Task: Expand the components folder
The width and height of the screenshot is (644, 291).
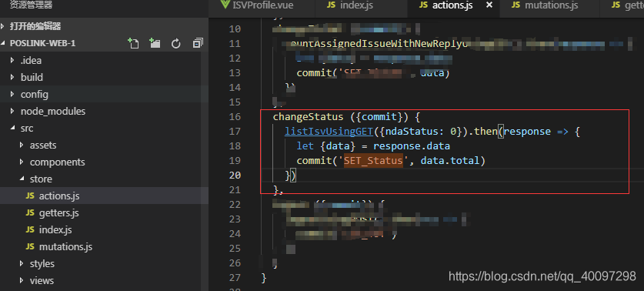Action: point(57,162)
